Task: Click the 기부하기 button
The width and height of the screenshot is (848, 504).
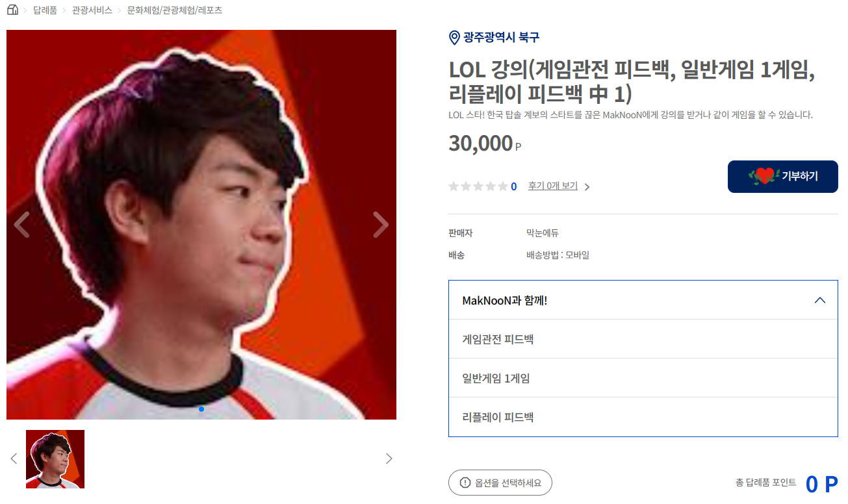Action: 783,177
